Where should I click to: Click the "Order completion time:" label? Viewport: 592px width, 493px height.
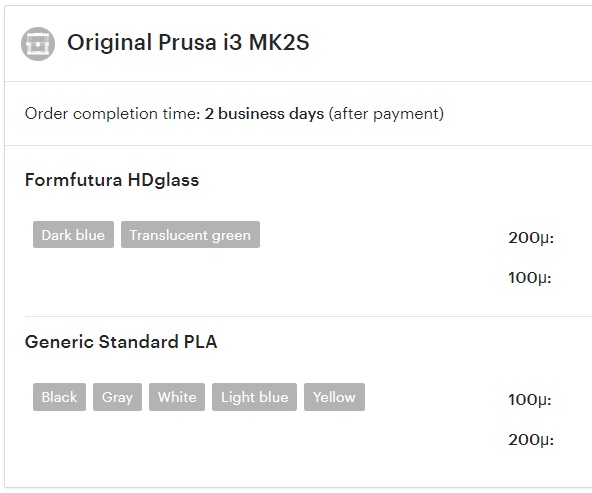(113, 114)
